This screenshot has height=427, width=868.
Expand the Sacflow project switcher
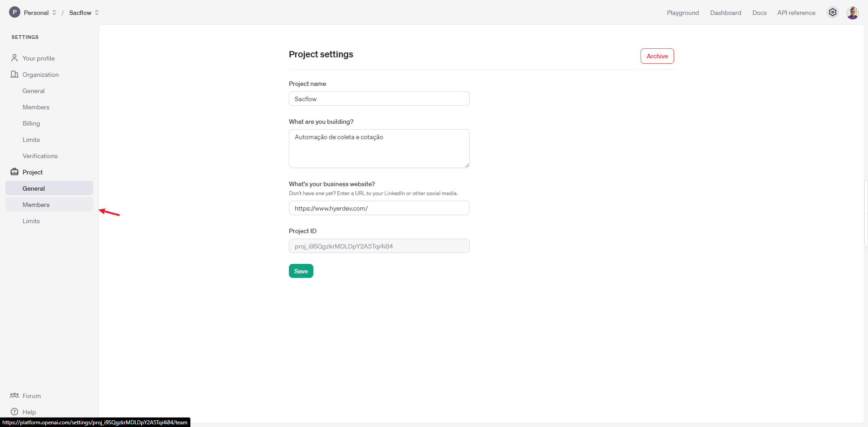point(97,13)
